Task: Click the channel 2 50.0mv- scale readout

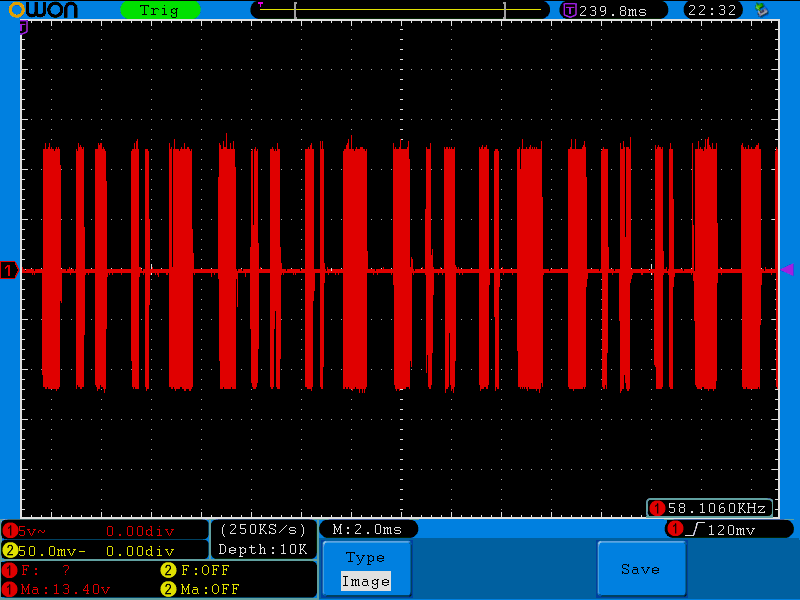Action: coord(51,551)
